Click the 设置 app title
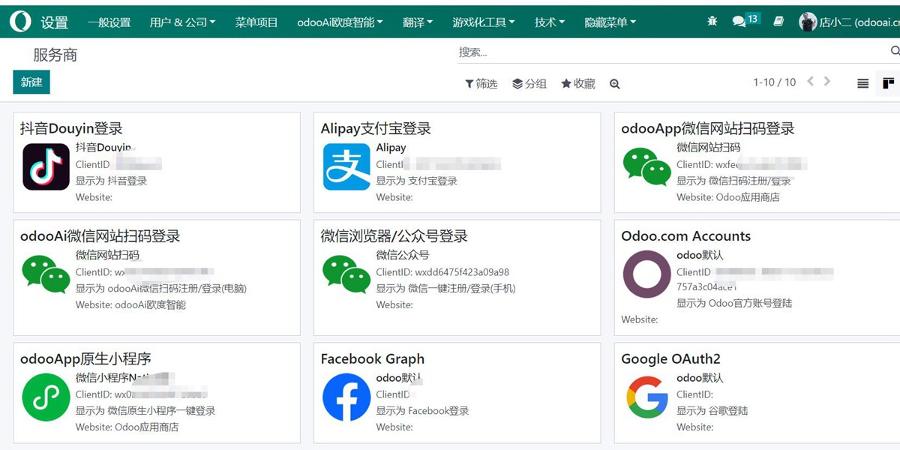Viewport: 900px width, 450px height. [x=54, y=22]
